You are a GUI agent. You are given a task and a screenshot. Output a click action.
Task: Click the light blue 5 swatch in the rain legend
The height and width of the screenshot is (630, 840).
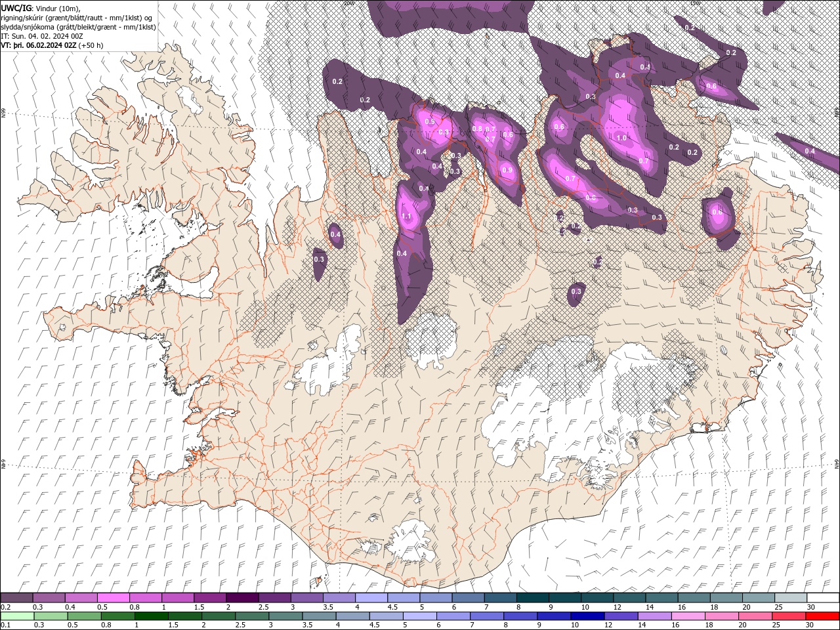pyautogui.click(x=421, y=616)
